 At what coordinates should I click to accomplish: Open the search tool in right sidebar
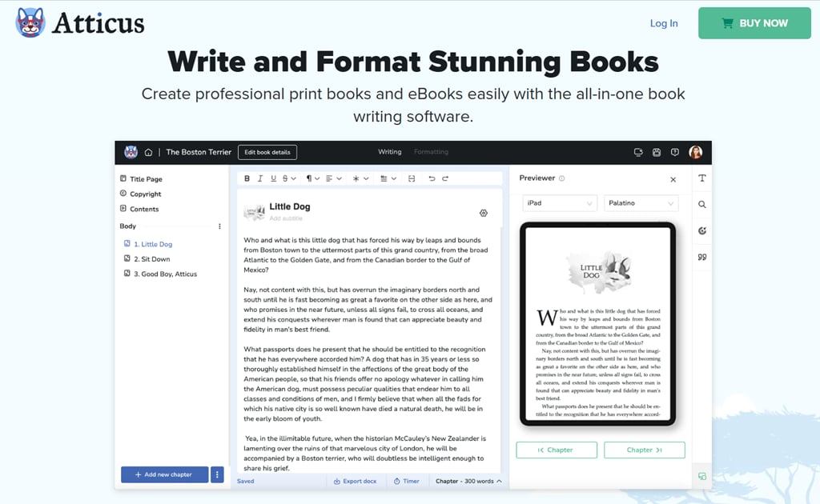tap(701, 204)
